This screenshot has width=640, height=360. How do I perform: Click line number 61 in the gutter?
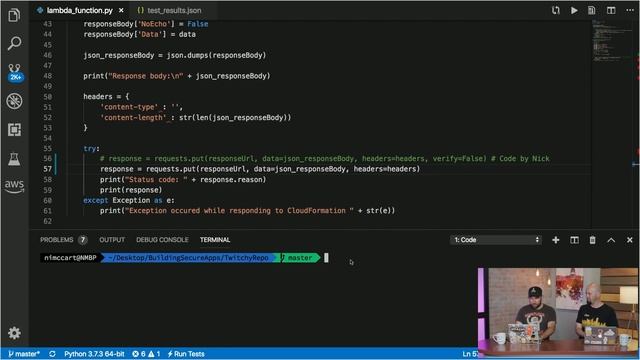tap(48, 211)
